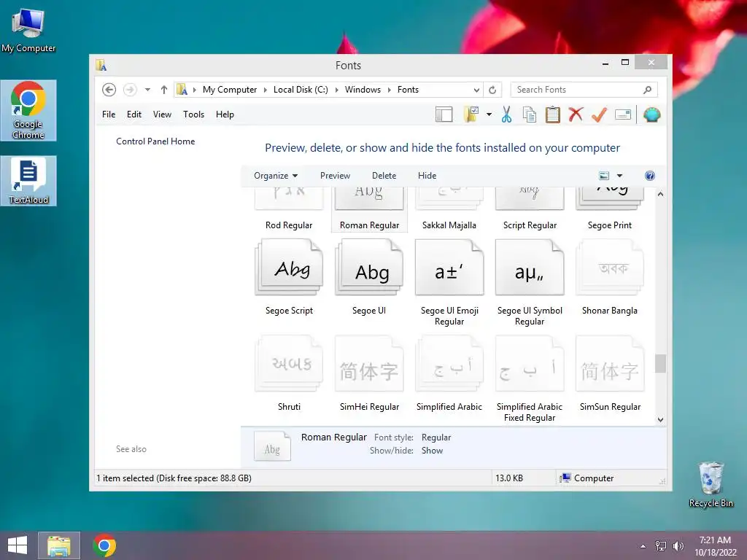
Task: Click the Preview command button
Action: pyautogui.click(x=335, y=176)
